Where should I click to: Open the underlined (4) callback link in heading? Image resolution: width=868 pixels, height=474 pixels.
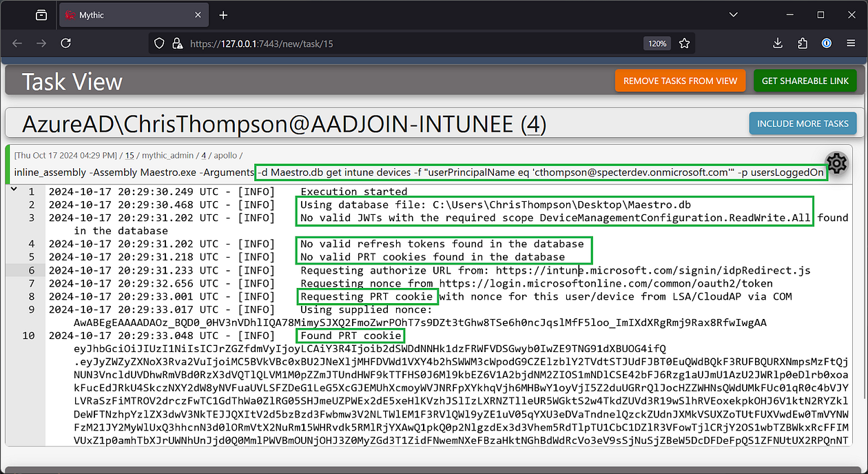pyautogui.click(x=533, y=124)
